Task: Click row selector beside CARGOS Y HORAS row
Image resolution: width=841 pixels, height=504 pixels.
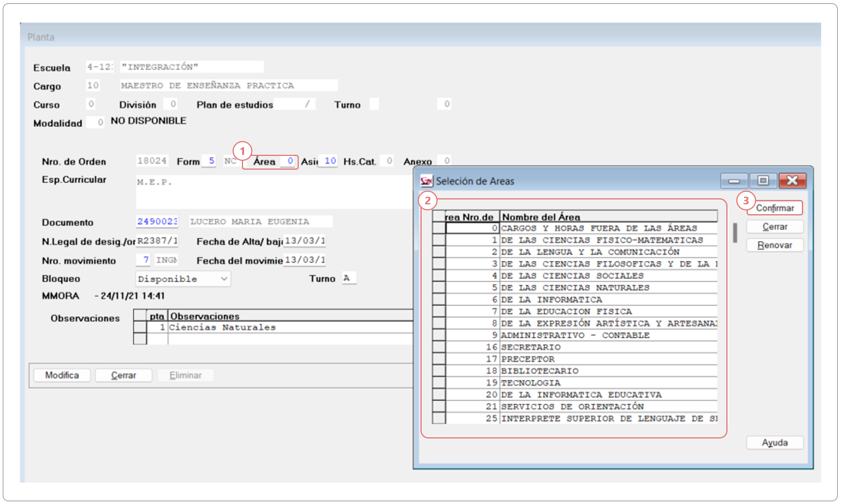Action: [x=439, y=228]
